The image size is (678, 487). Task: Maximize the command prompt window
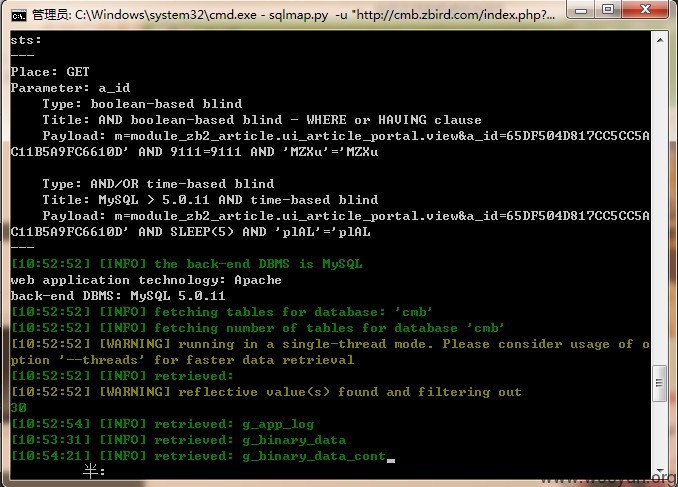point(608,10)
